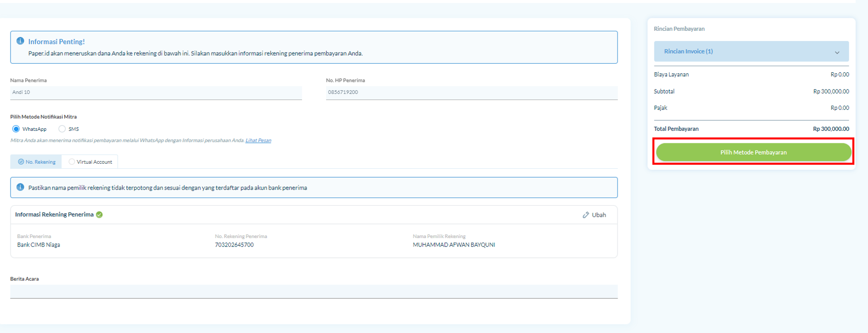This screenshot has width=868, height=333.
Task: Click the info icon beside Informasi Penting
Action: pos(20,41)
